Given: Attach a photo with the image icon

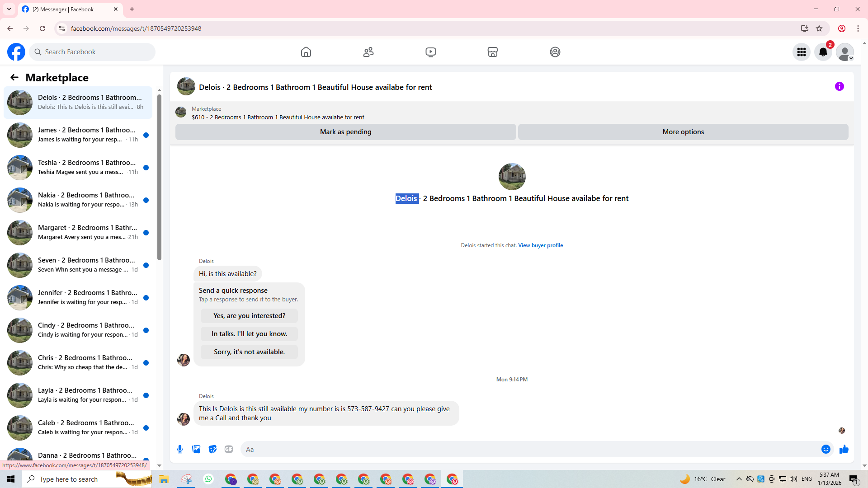Looking at the screenshot, I should pos(196,449).
